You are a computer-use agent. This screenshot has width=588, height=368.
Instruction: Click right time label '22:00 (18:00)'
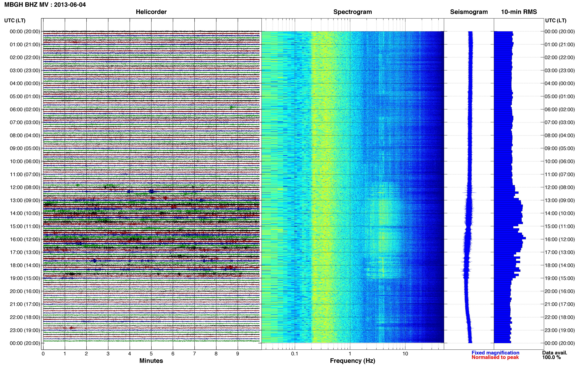pos(560,317)
